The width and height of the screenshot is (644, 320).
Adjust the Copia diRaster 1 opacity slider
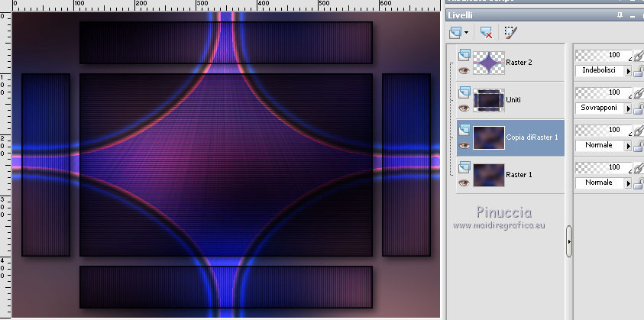tap(603, 131)
